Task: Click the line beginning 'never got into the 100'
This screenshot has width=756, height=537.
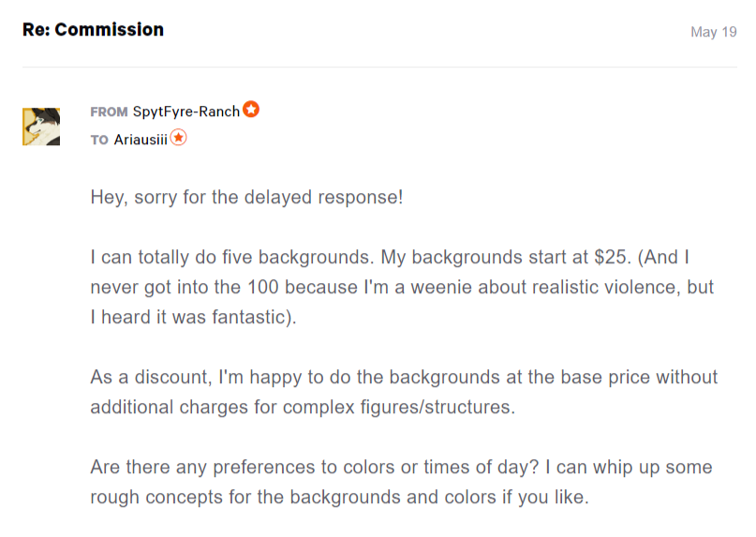Action: click(402, 287)
